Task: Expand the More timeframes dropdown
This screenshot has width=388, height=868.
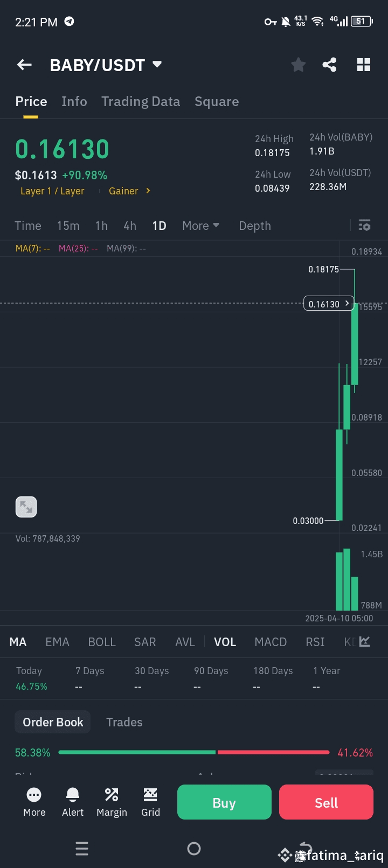Action: [x=200, y=226]
